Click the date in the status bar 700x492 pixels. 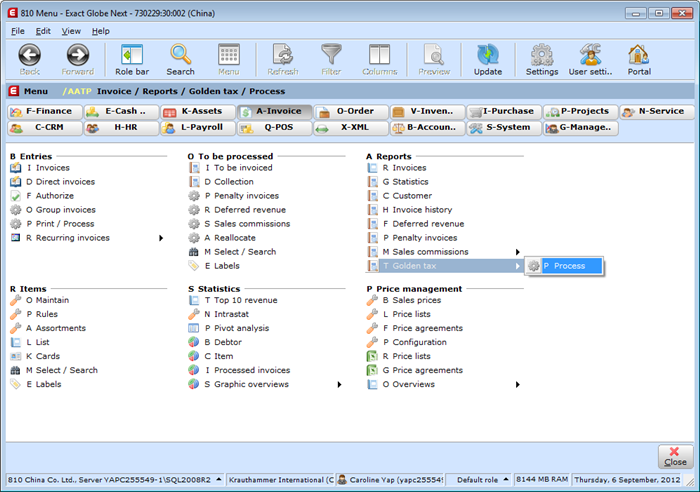[627, 480]
